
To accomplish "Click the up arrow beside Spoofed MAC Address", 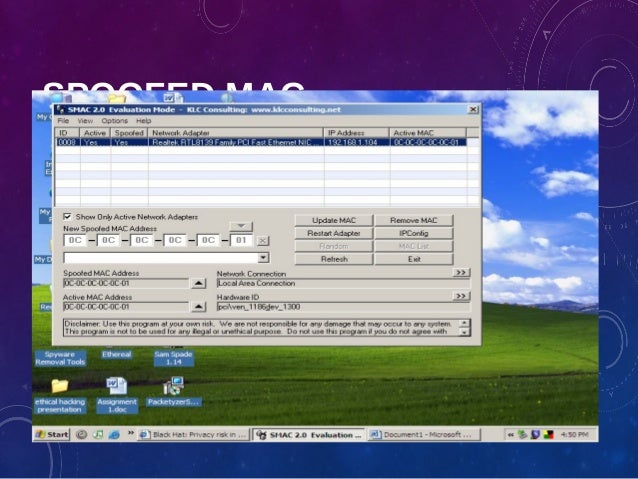I will 198,284.
